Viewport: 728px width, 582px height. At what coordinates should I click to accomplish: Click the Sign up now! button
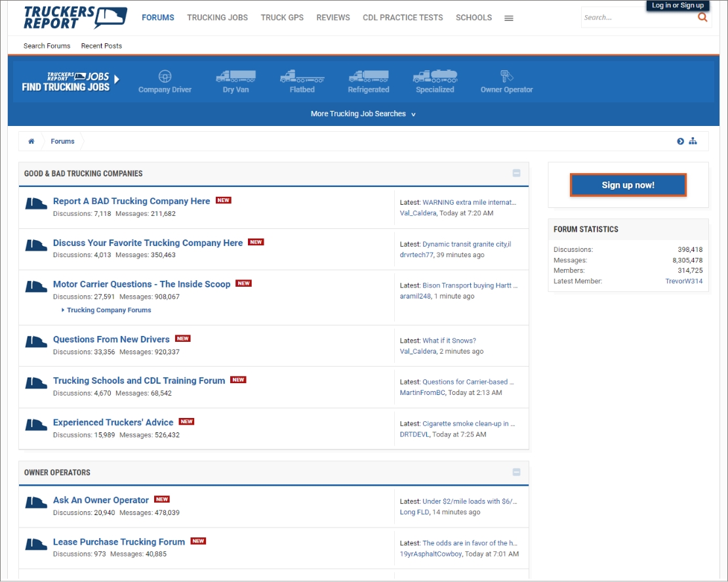[628, 185]
